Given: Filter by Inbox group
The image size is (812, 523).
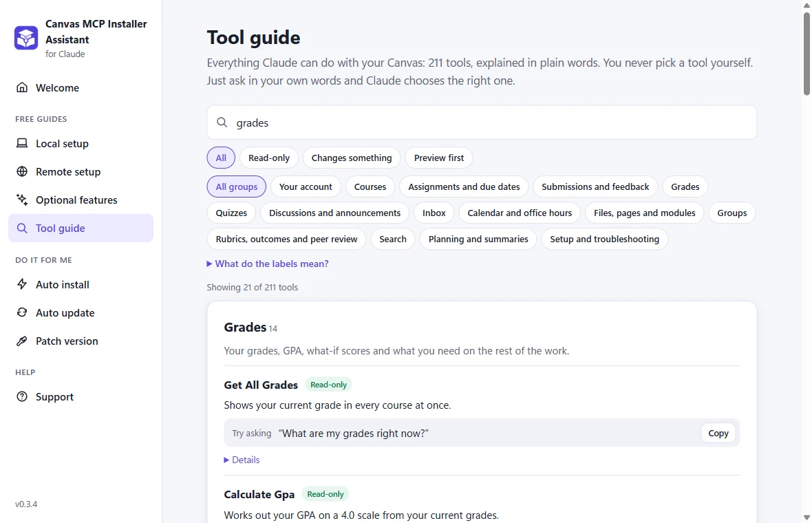Looking at the screenshot, I should pos(434,213).
